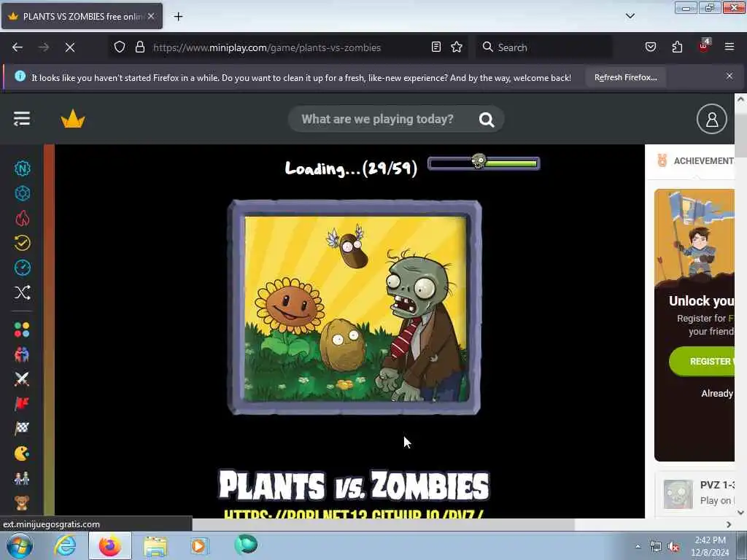The height and width of the screenshot is (560, 747).
Task: Dismiss the Firefox refresh notification bar
Action: coord(729,76)
